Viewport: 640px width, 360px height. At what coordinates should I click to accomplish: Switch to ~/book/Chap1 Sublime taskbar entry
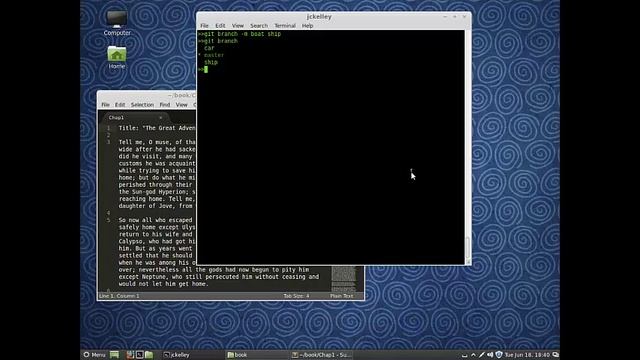tap(321, 355)
